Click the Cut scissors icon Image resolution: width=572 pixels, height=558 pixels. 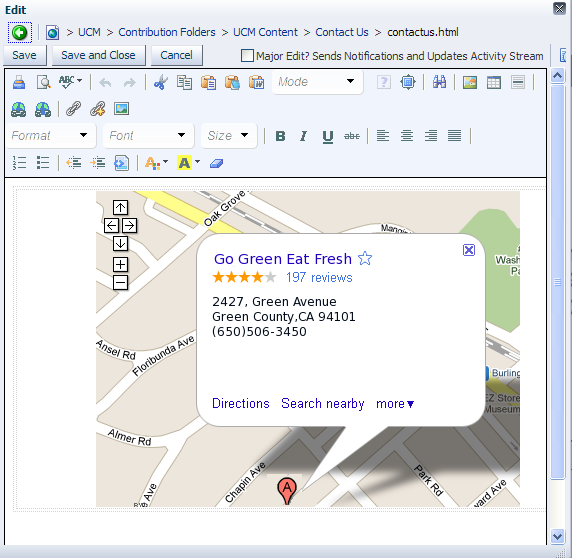[161, 82]
